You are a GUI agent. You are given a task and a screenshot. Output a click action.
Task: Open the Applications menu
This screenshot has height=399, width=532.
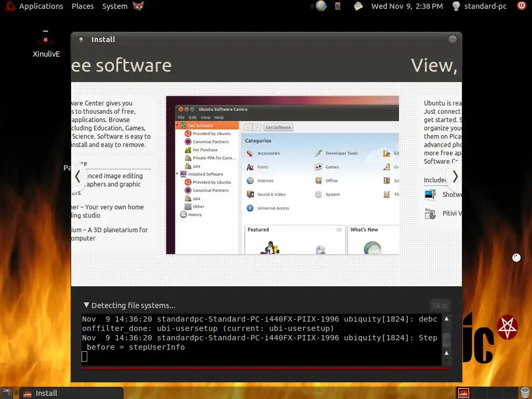(x=41, y=6)
